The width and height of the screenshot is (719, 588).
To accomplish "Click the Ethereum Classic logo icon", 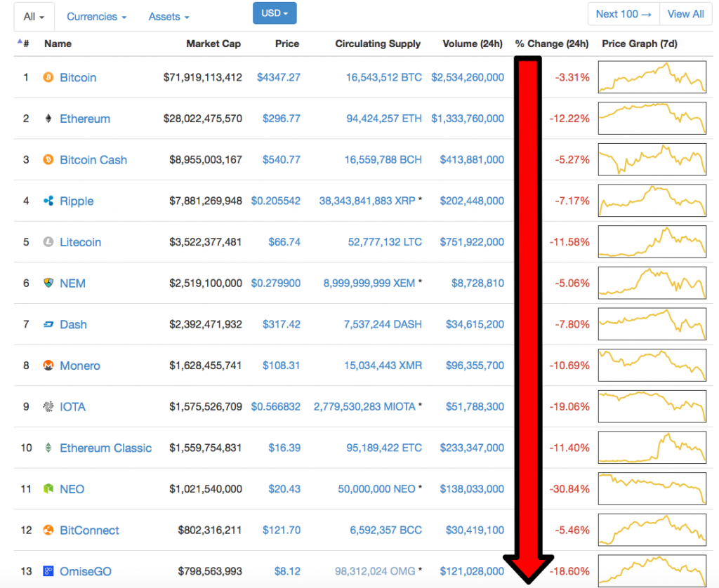I will [48, 448].
